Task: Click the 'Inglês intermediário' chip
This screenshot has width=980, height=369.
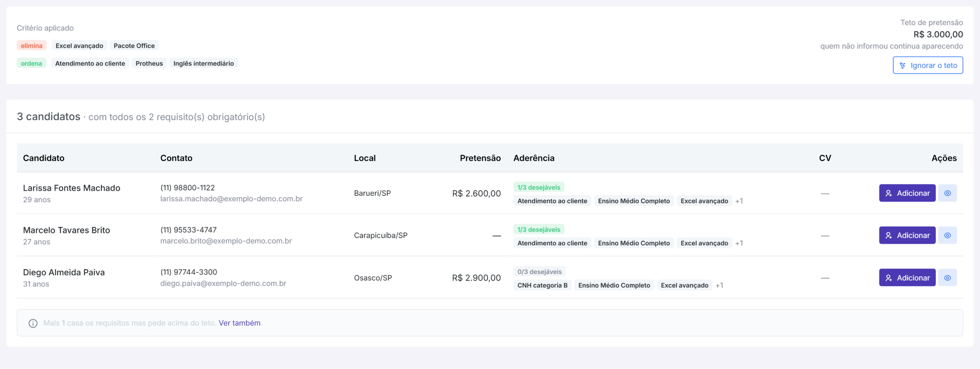Action: [x=204, y=63]
